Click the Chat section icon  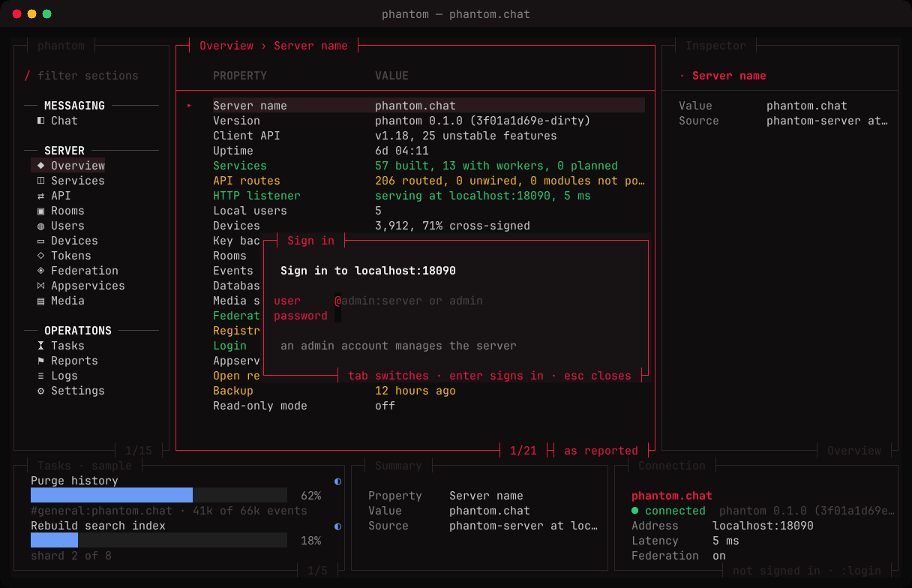pos(40,121)
